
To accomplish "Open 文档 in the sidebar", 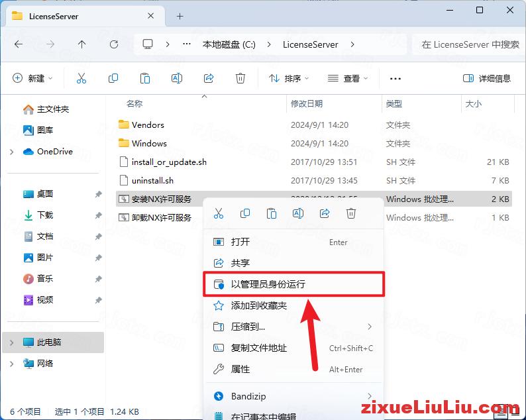I will (x=38, y=236).
